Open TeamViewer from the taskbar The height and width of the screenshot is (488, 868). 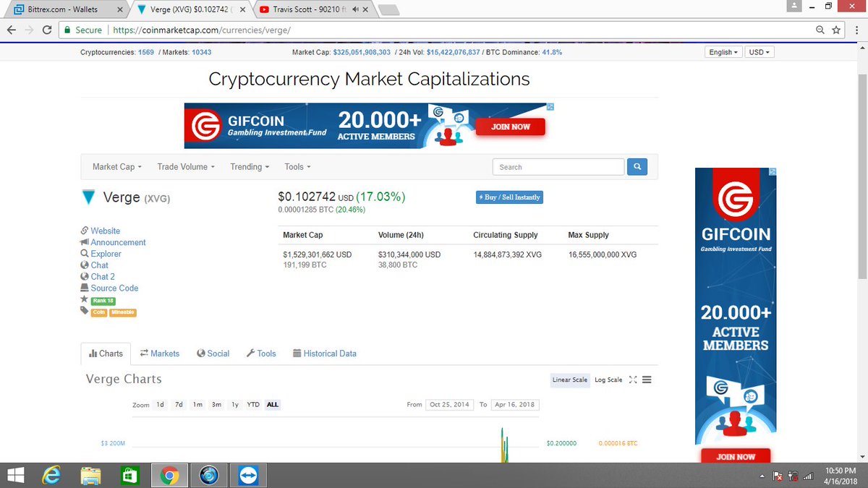[x=249, y=475]
